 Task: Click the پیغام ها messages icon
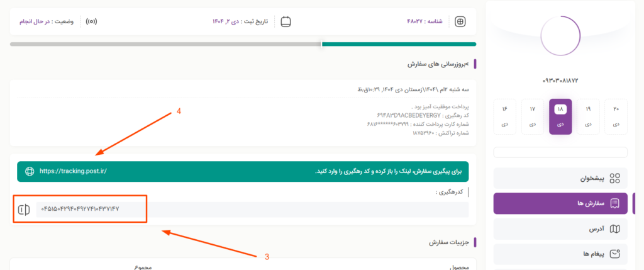coord(615,254)
